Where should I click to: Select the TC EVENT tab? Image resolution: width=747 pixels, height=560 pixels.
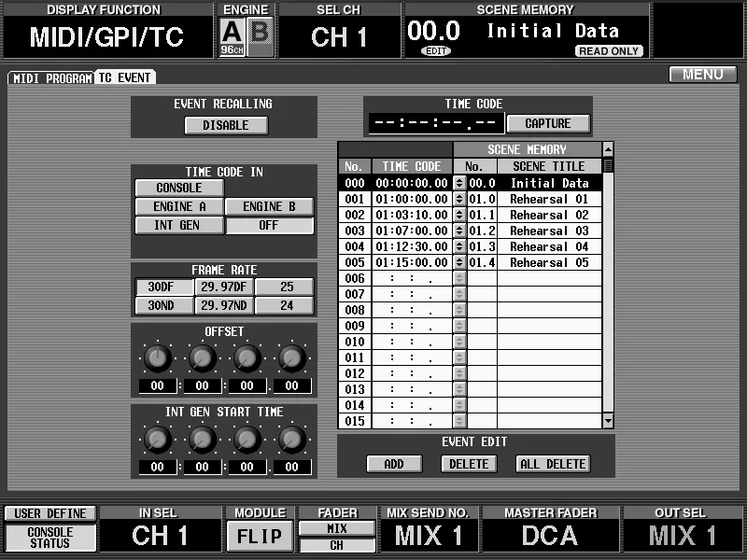coord(125,77)
